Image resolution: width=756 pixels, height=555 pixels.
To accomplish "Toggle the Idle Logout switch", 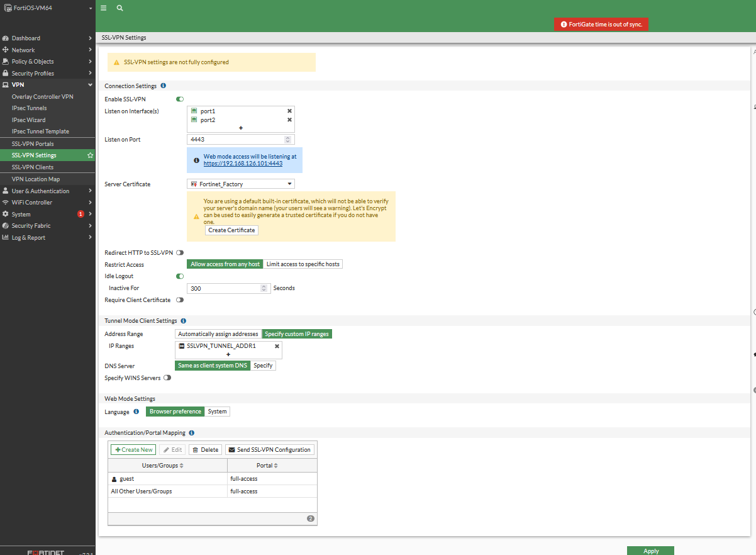I will (180, 276).
